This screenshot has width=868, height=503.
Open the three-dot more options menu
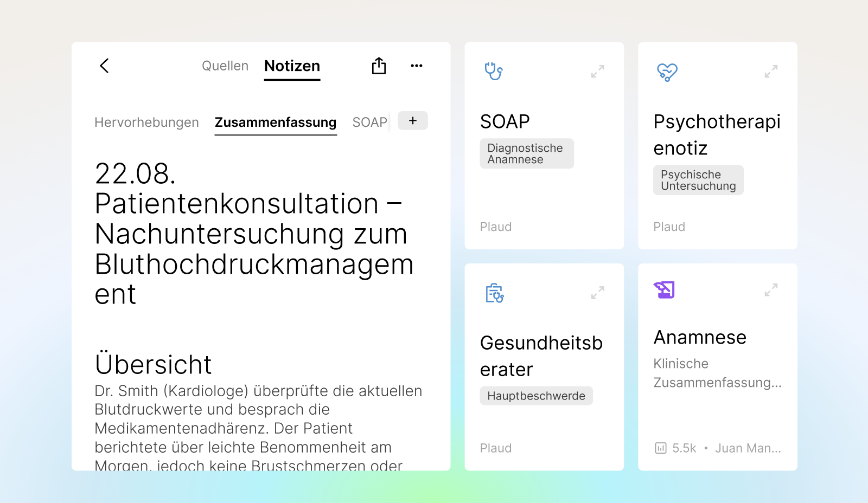[x=416, y=66]
